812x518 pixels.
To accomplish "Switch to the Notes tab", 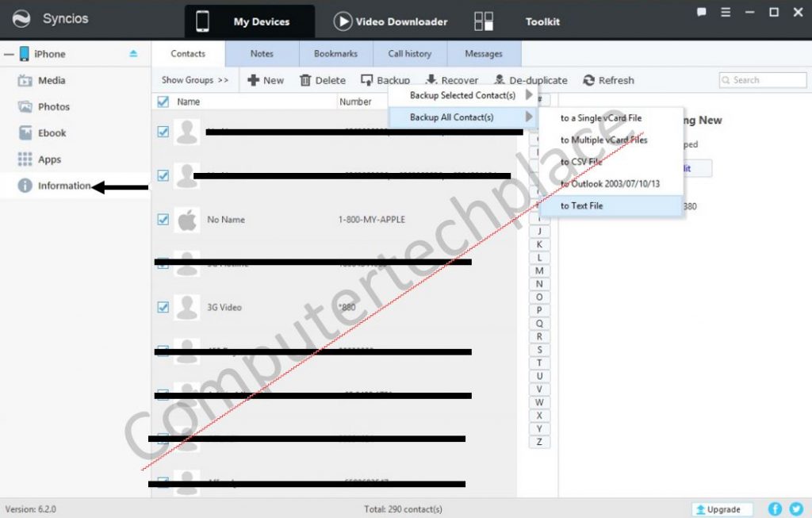I will (x=262, y=53).
